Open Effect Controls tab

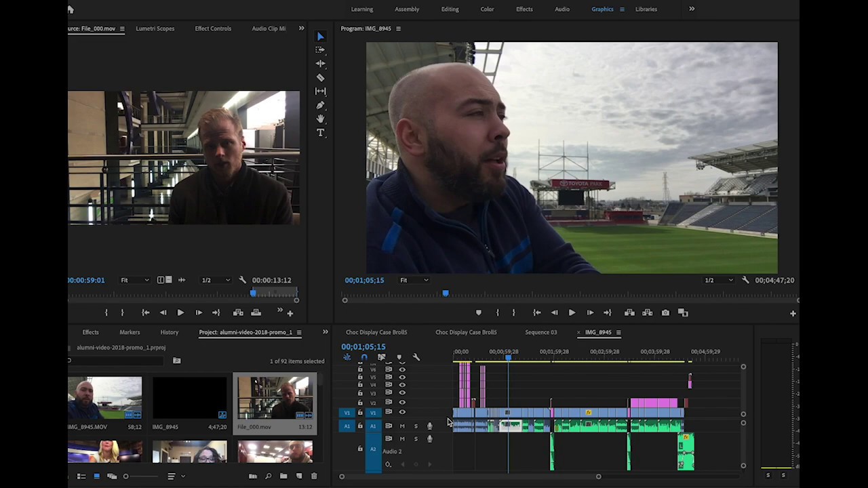(x=213, y=28)
